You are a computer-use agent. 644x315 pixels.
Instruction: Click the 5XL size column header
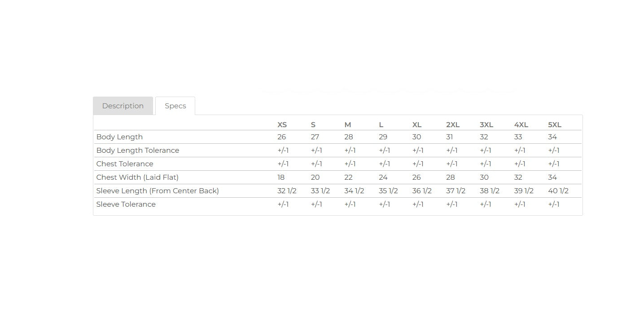point(555,125)
